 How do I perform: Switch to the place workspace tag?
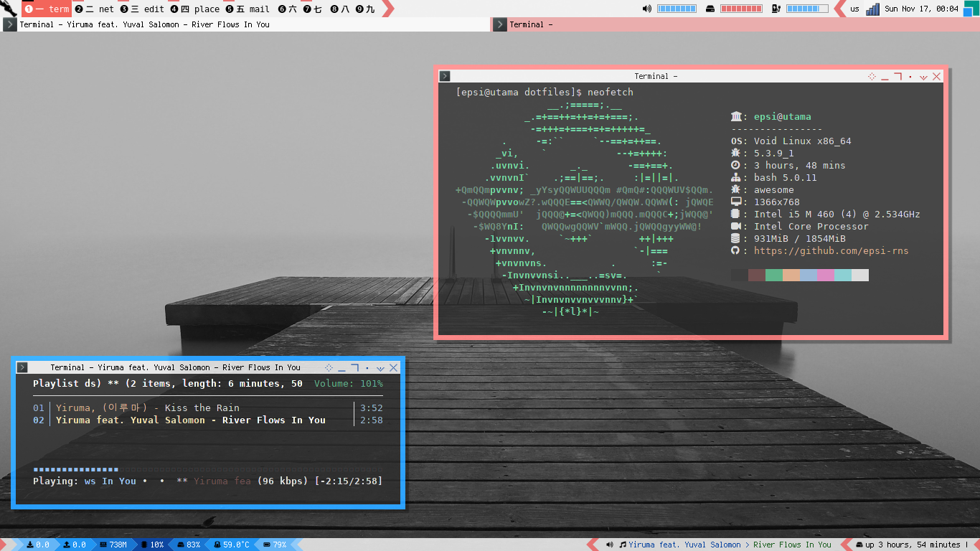pyautogui.click(x=195, y=9)
